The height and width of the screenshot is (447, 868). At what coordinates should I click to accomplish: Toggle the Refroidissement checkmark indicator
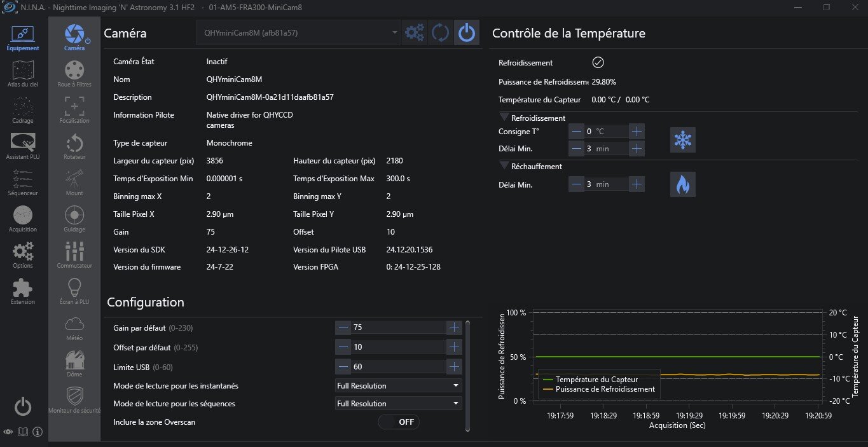[598, 62]
